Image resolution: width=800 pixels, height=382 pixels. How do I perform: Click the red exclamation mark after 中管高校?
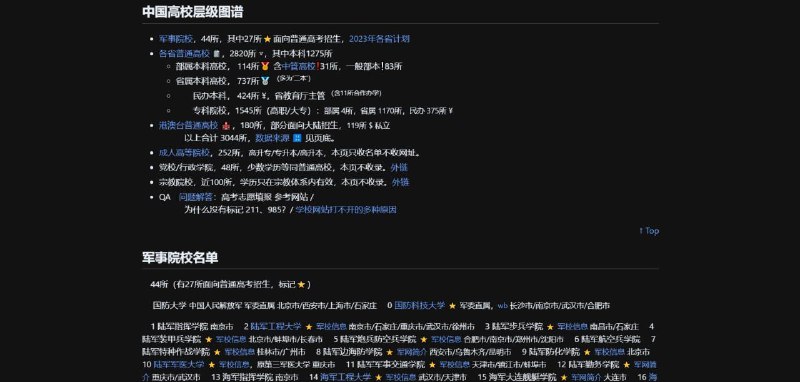coord(318,66)
